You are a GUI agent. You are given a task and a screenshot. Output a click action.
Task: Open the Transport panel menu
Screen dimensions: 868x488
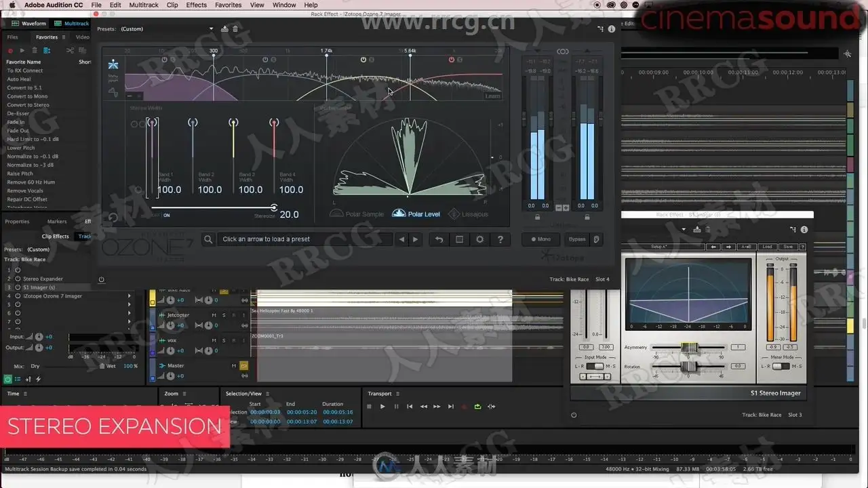click(x=398, y=394)
